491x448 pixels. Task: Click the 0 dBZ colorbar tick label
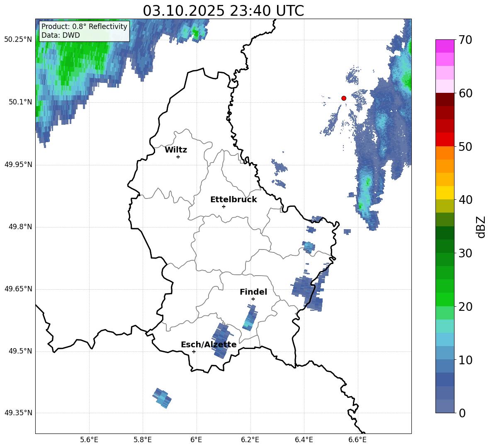coord(462,413)
